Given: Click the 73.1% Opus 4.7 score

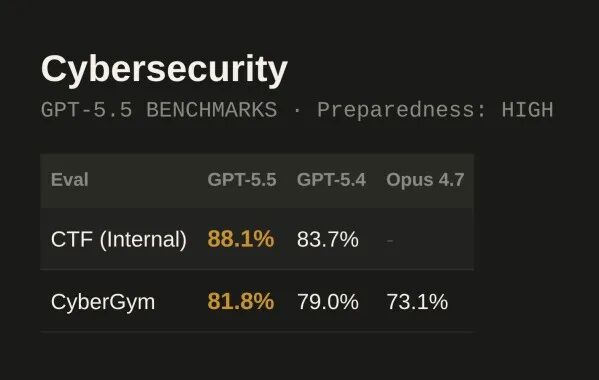Looking at the screenshot, I should pos(417,301).
